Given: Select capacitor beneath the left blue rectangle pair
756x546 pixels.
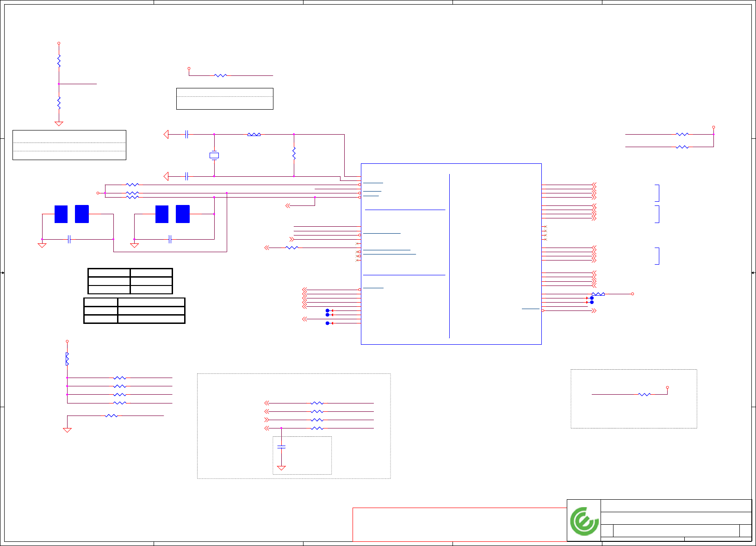Looking at the screenshot, I should tap(69, 239).
